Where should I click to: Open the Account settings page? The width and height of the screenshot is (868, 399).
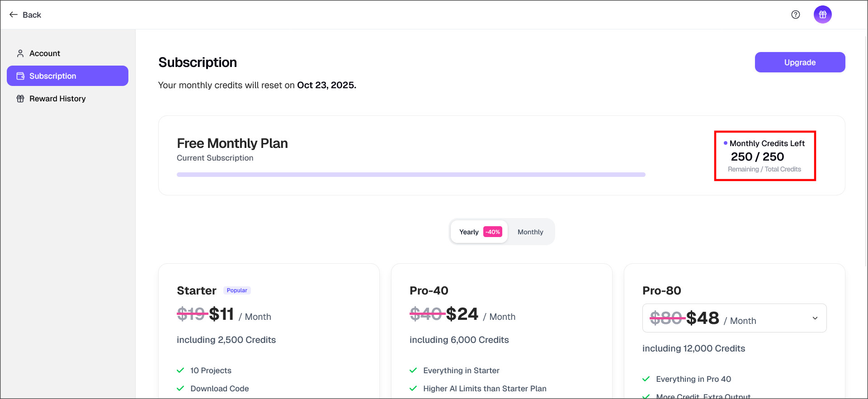coord(45,53)
